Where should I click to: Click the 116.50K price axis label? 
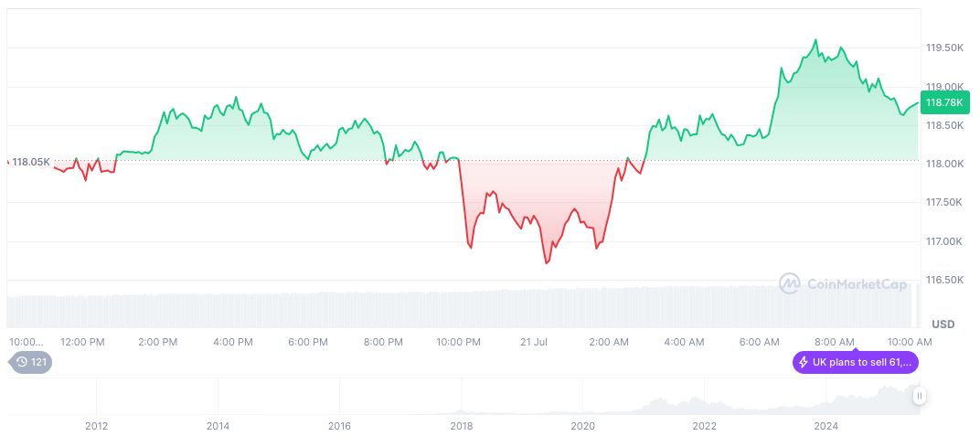944,280
